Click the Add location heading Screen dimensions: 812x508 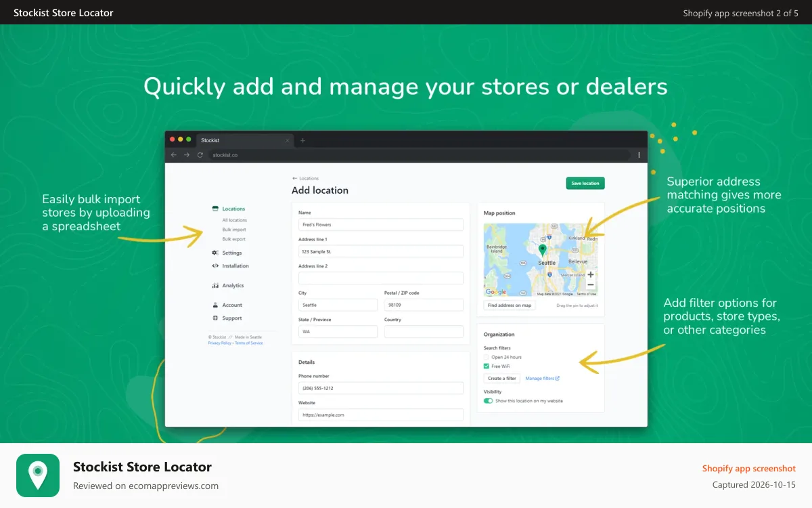tap(320, 190)
